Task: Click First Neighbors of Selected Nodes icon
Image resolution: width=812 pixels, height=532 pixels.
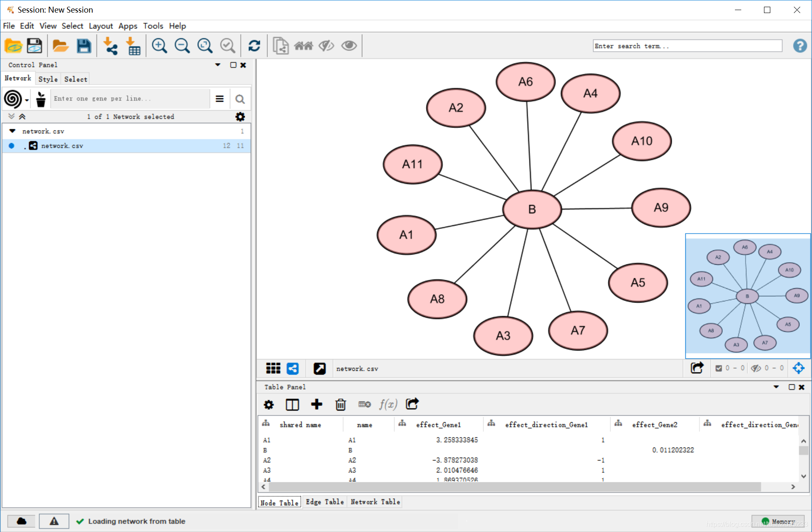Action: [303, 46]
